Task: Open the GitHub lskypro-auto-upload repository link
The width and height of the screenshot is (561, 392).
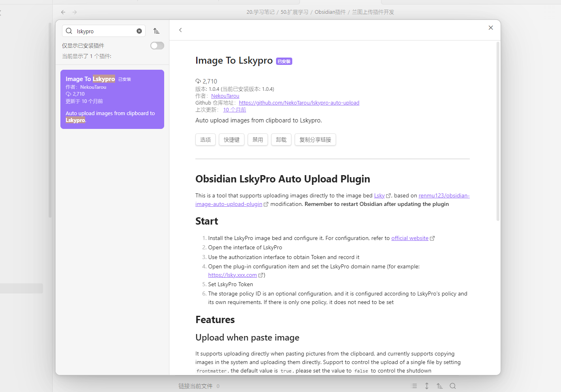Action: coord(299,103)
